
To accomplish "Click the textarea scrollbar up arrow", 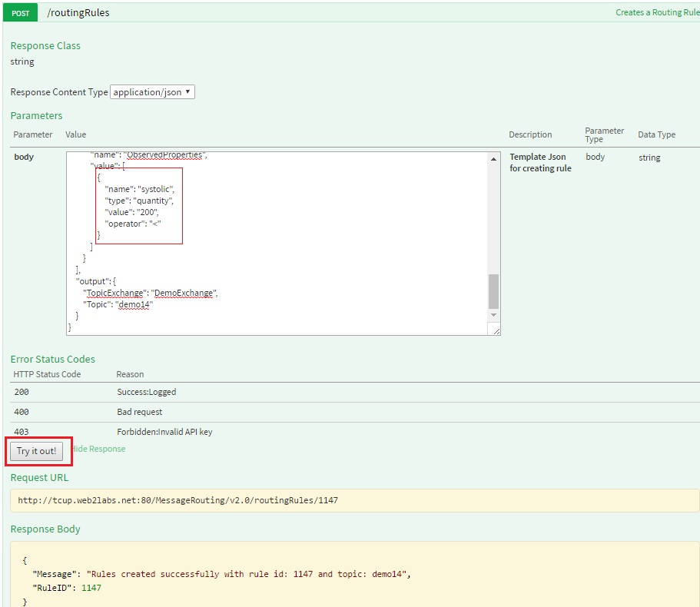I will pos(493,159).
